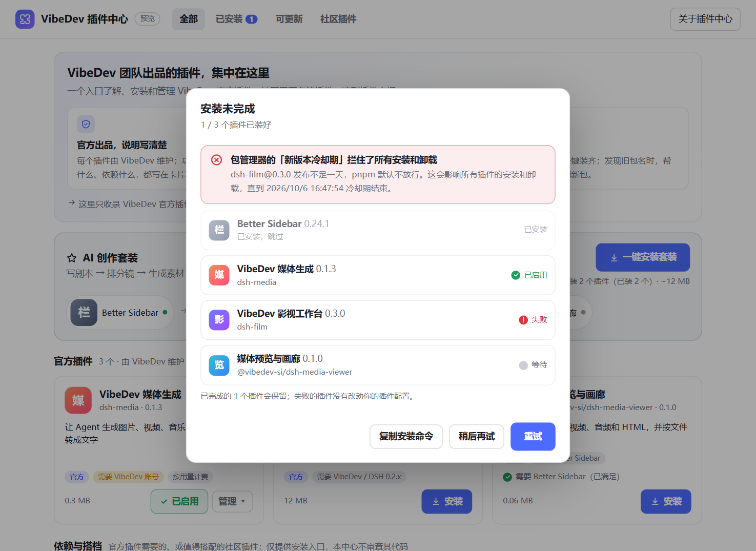
Task: Open the 可更新 tab
Action: tap(289, 19)
